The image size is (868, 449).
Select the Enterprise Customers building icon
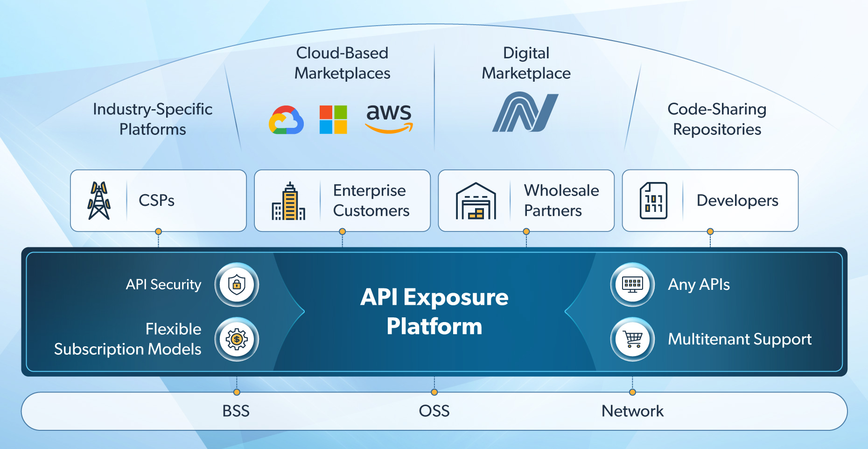point(288,201)
